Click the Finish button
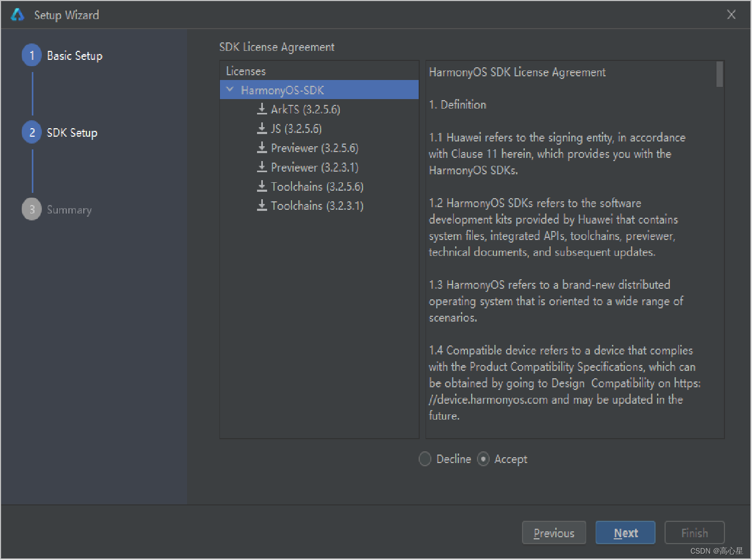Screen dimensions: 752x560 pos(694,532)
